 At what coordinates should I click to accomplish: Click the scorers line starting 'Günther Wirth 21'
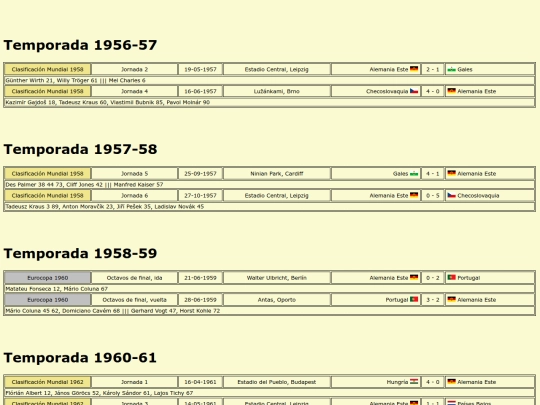click(270, 80)
